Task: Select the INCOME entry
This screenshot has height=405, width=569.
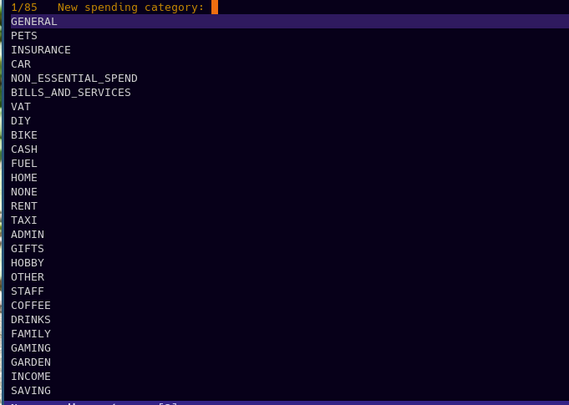Action: [x=31, y=376]
